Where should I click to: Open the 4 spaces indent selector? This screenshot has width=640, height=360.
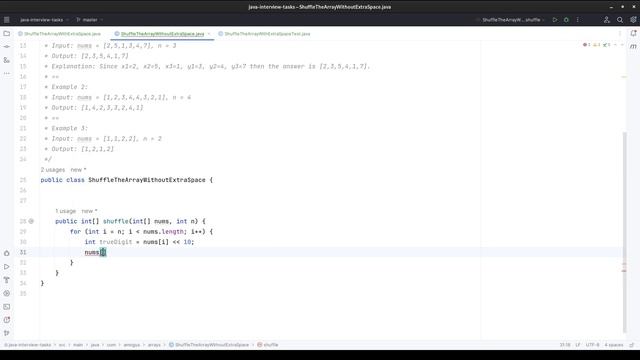pyautogui.click(x=613, y=345)
